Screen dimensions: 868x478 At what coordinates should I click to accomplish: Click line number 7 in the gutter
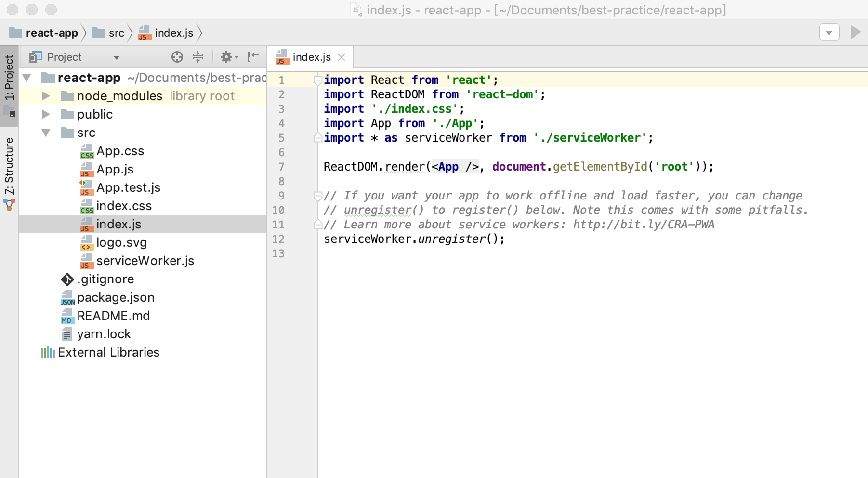281,167
